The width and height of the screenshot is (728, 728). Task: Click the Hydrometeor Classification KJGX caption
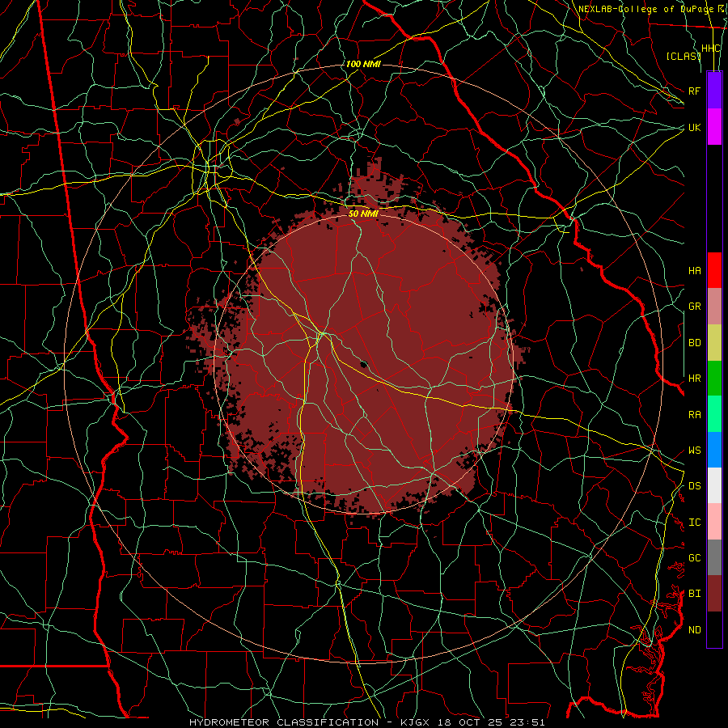click(366, 722)
